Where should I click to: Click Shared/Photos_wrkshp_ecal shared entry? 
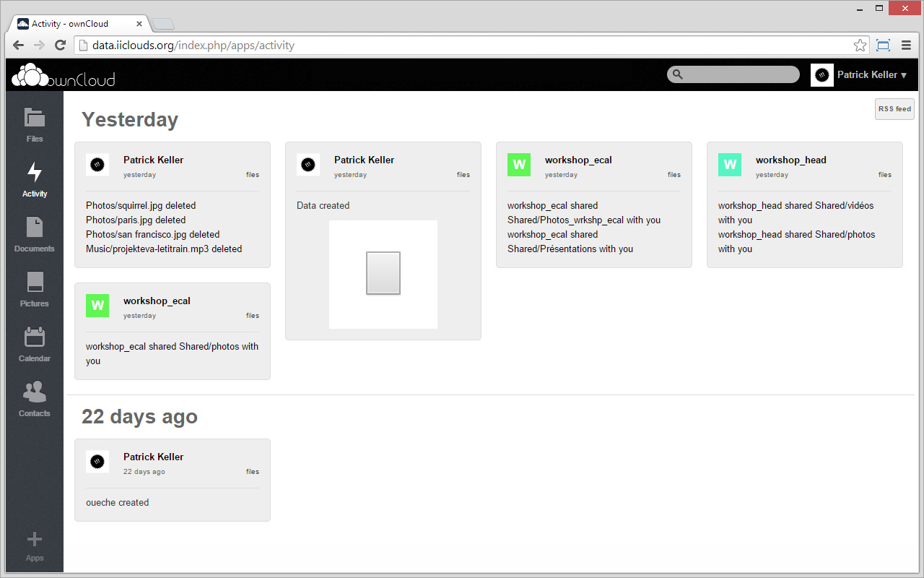584,213
